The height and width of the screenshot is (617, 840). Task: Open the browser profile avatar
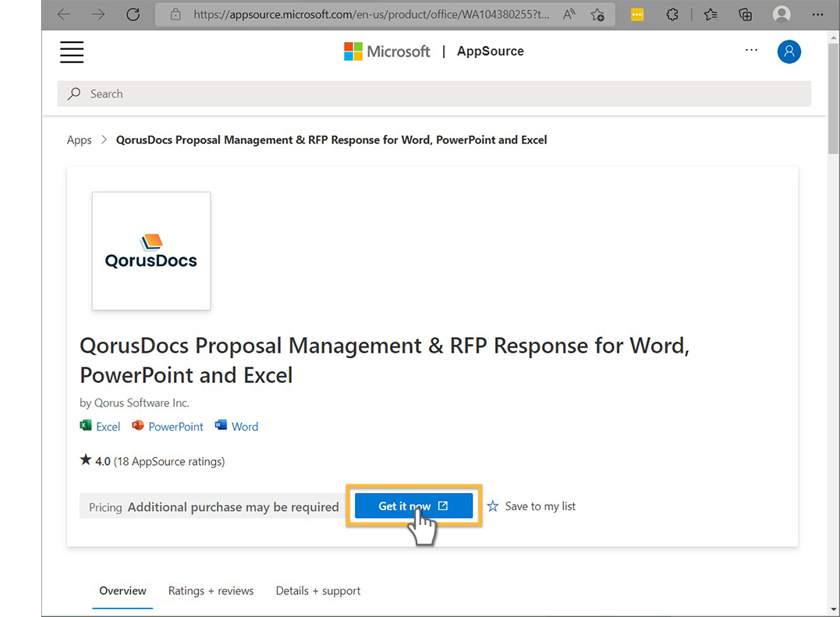pos(782,15)
